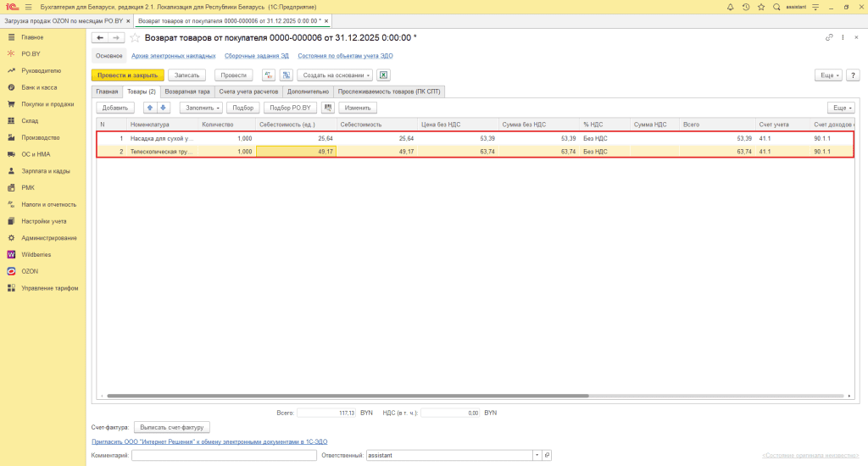Open Архив электронных накладных link
This screenshot has width=868, height=466.
(x=173, y=56)
